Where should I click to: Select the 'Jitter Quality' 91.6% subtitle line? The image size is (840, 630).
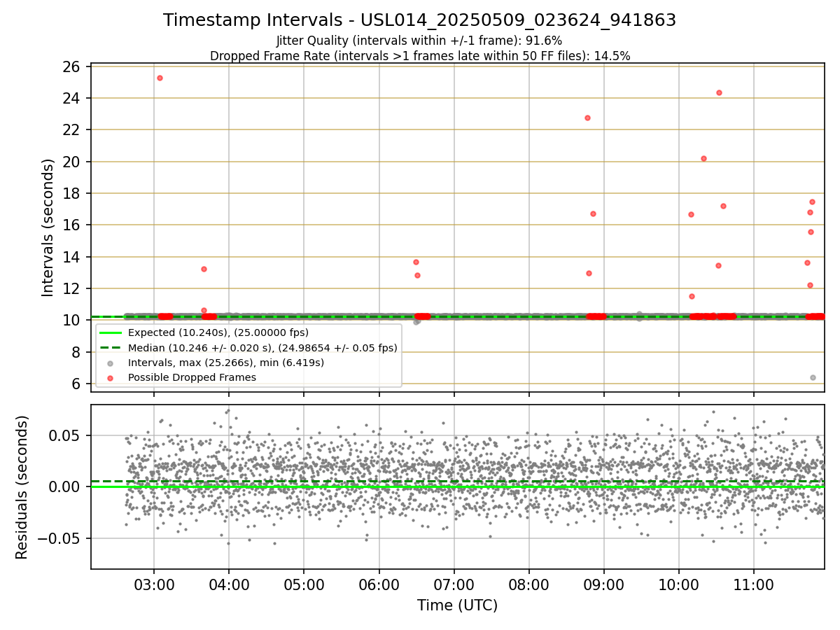420,41
